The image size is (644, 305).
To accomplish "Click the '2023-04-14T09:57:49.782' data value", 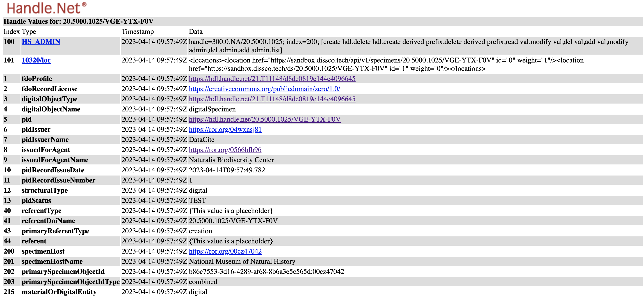I will 227,170.
